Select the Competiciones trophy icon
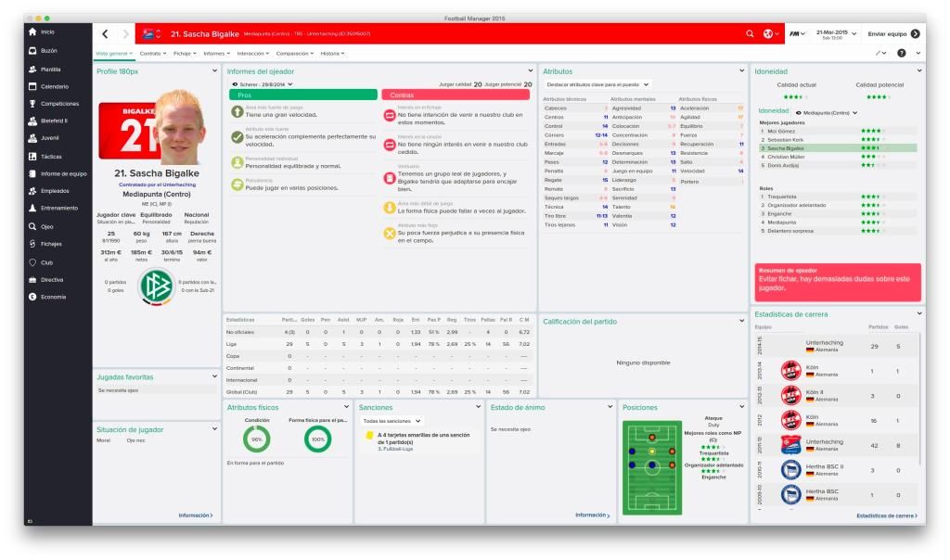Screen dimensions: 950x560 [x=32, y=104]
